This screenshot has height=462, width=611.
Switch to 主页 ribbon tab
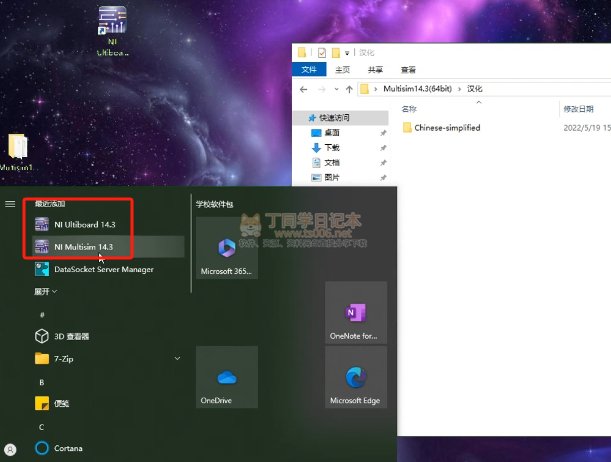pos(343,70)
